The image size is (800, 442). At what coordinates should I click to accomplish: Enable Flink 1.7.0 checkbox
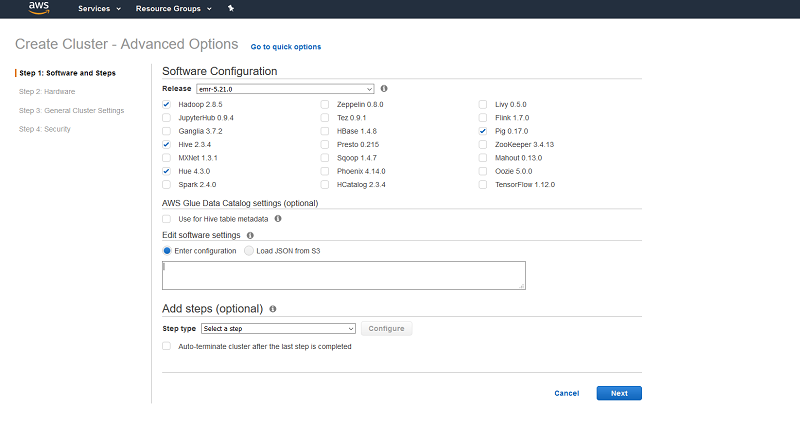point(483,117)
